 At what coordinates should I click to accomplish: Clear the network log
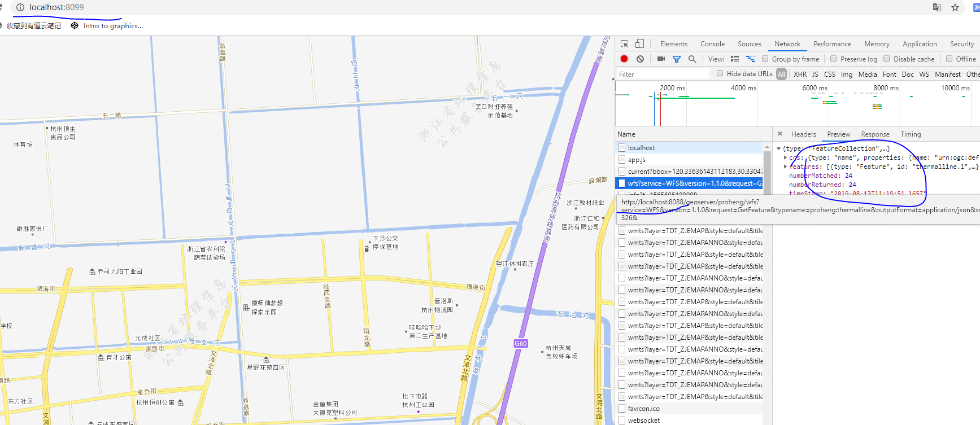(640, 59)
